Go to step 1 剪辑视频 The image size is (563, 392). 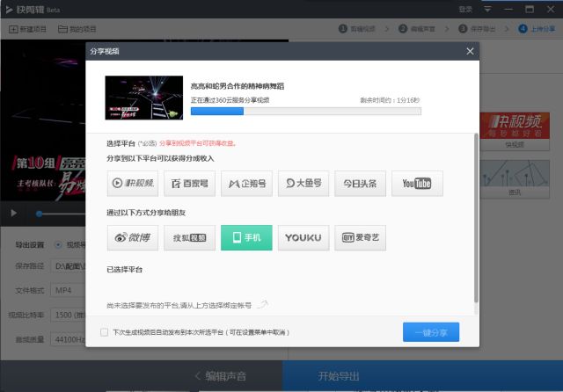point(357,29)
